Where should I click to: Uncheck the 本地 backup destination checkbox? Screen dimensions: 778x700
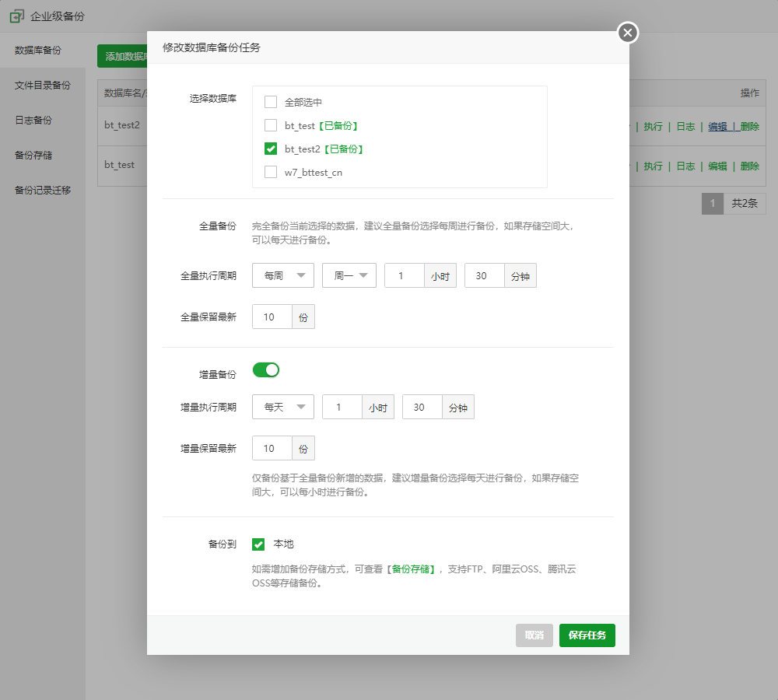[x=259, y=544]
